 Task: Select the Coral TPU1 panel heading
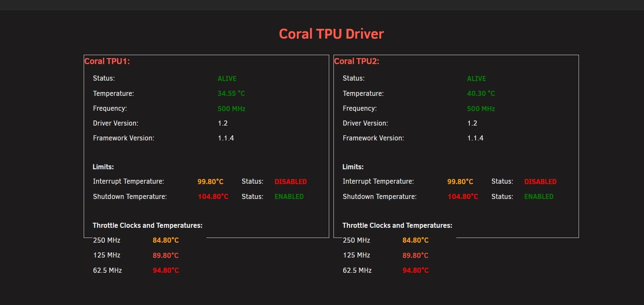tap(107, 61)
